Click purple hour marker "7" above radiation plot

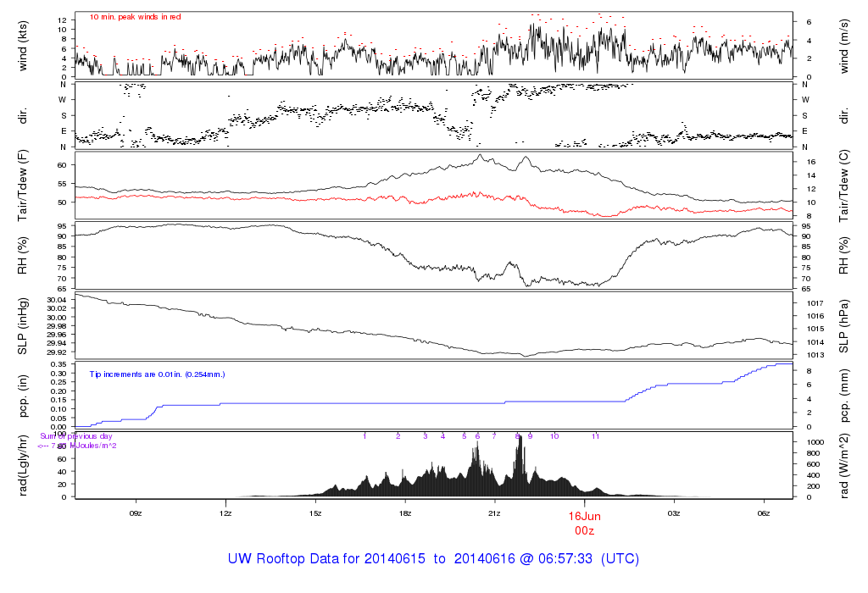(494, 436)
